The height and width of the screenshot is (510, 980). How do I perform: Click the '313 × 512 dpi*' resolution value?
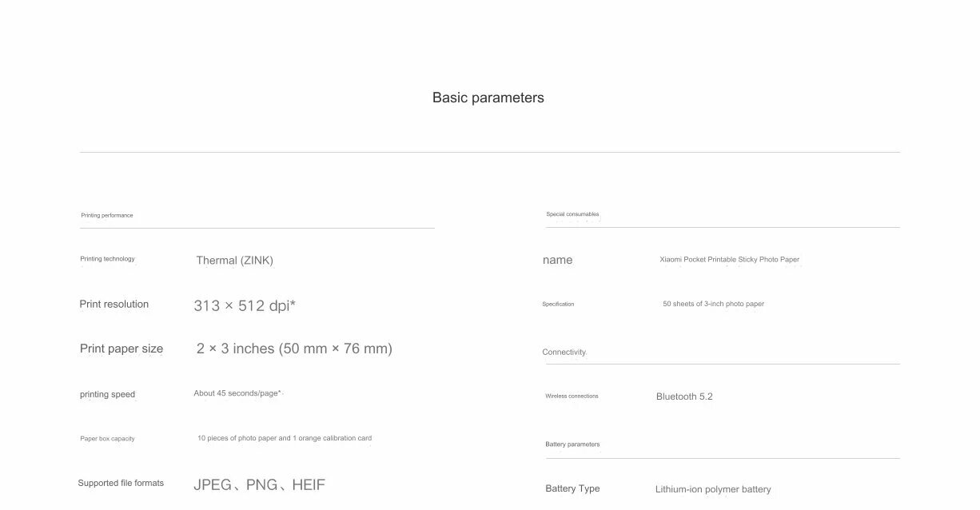(245, 305)
